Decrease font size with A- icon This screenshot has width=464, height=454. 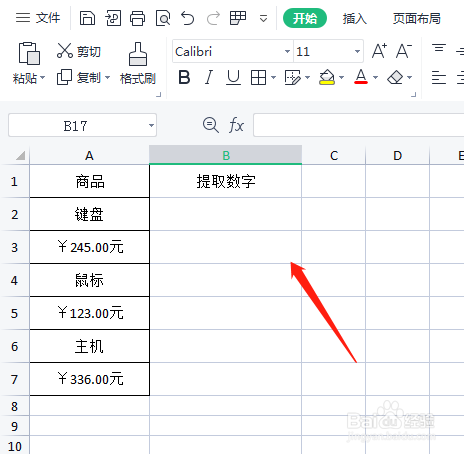(x=404, y=51)
